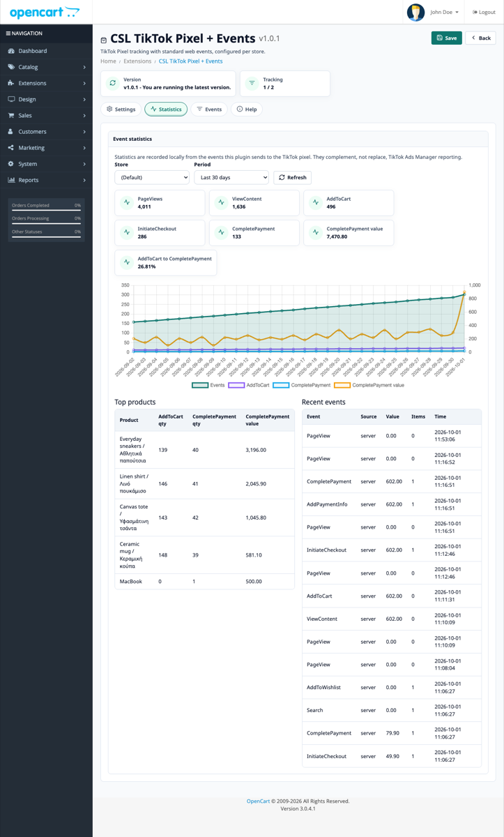504x837 pixels.
Task: Select the Statistics tab
Action: pos(166,109)
